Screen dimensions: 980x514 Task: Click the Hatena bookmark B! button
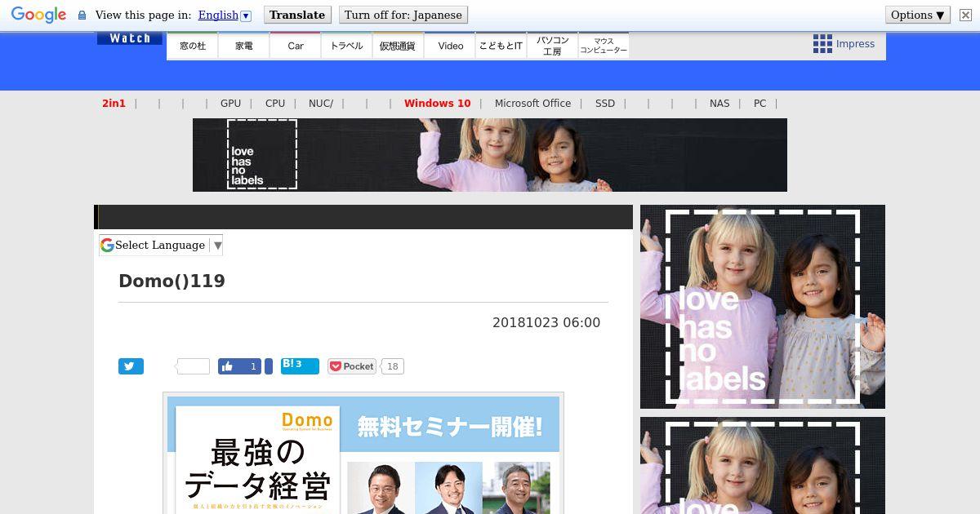point(300,366)
